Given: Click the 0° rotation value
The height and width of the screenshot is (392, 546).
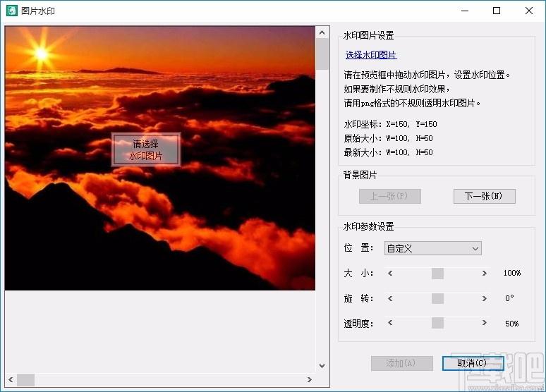Looking at the screenshot, I should (x=509, y=298).
